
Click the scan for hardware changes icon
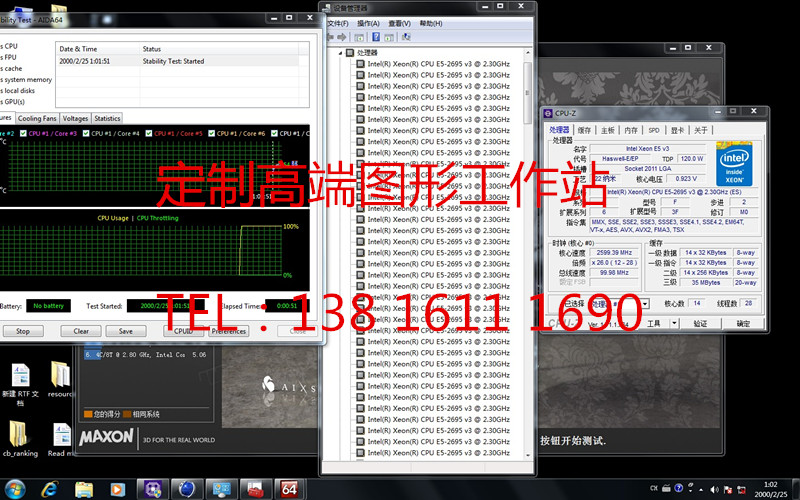tap(406, 37)
